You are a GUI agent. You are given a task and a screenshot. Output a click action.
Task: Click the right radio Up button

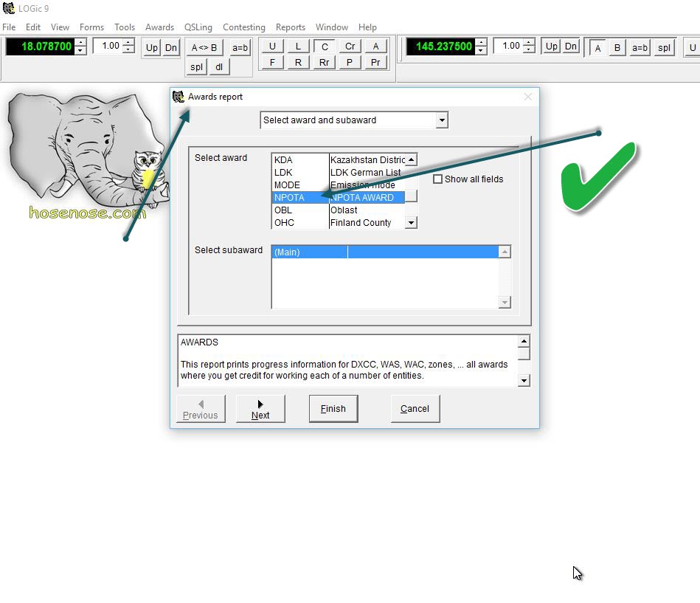(552, 46)
